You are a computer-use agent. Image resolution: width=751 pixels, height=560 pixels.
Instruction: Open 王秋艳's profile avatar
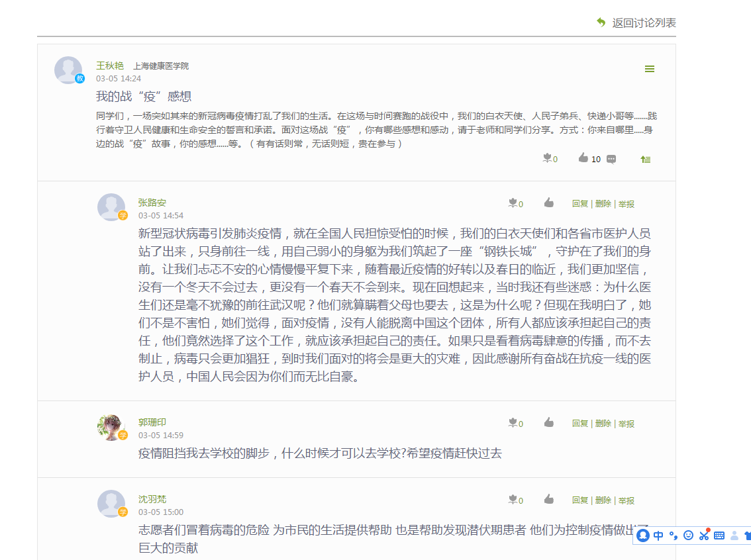[68, 70]
